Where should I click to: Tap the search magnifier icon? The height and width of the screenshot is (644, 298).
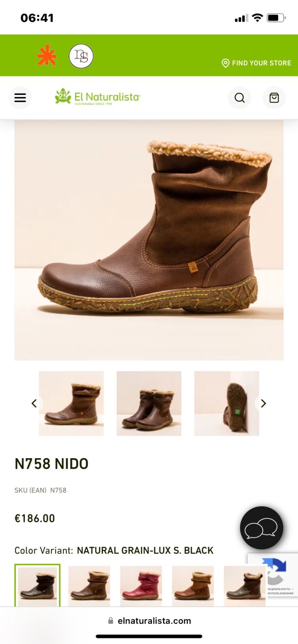pos(240,98)
